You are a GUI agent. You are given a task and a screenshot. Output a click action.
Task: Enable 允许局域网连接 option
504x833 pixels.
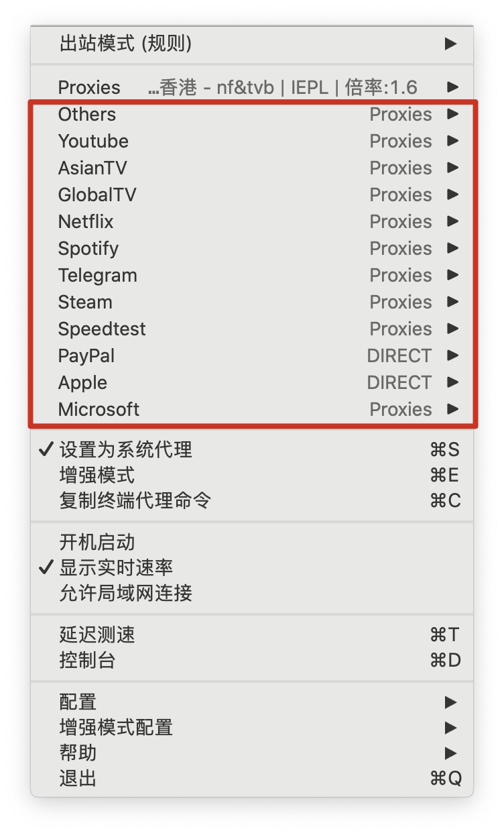[x=126, y=593]
